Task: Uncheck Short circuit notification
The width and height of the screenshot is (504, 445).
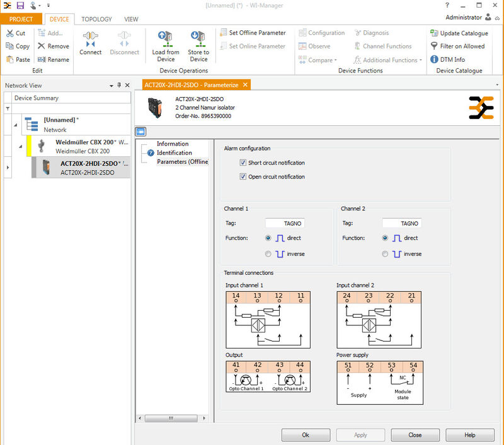Action: point(243,163)
